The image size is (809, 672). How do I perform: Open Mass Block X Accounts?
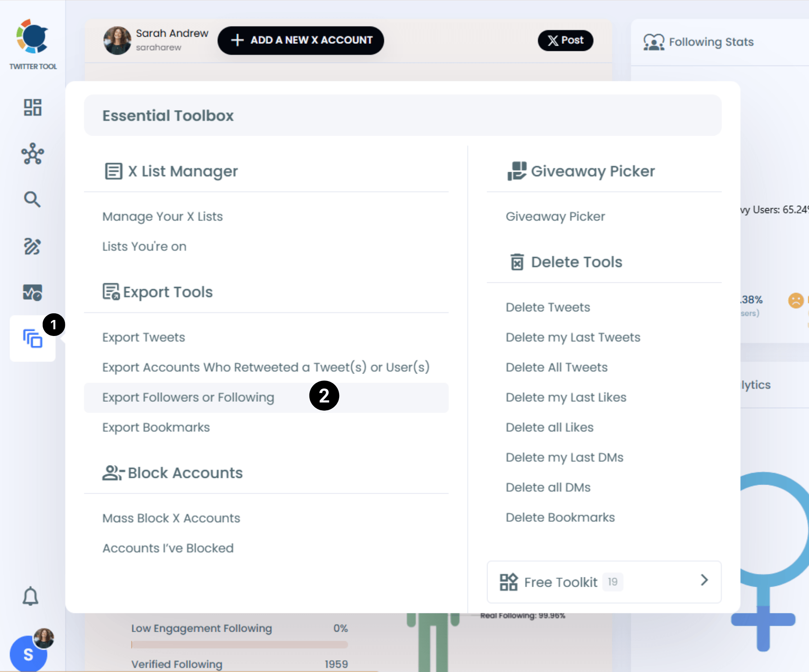point(171,518)
